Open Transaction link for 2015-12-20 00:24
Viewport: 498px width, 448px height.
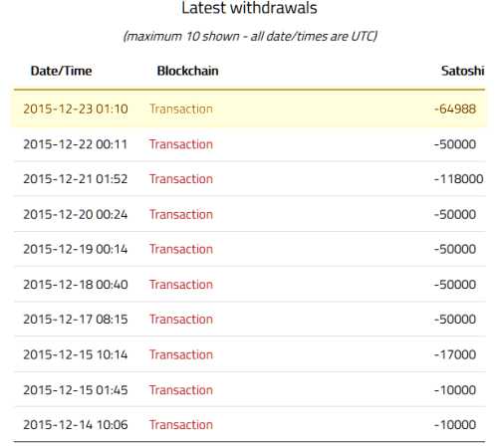[181, 214]
